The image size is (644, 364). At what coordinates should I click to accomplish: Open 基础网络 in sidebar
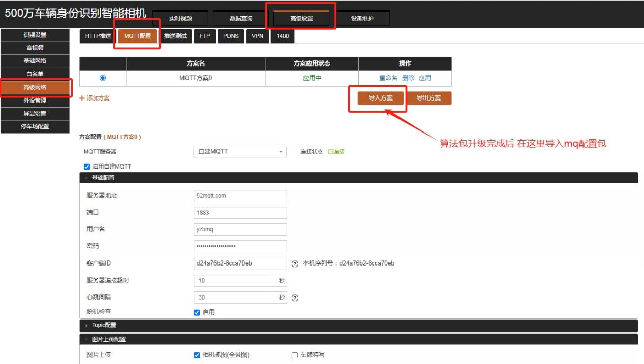click(x=35, y=61)
